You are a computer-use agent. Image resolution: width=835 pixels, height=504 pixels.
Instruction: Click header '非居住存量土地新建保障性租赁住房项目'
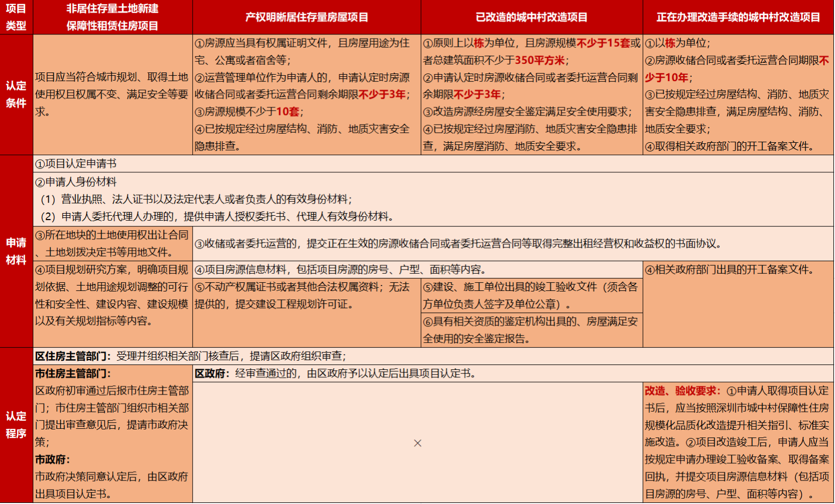[113, 17]
